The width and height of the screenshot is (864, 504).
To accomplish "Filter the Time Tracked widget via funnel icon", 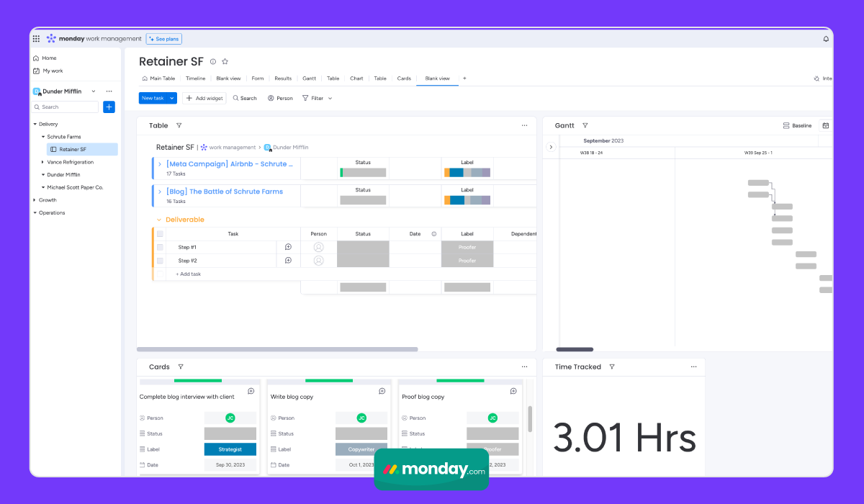I will coord(611,366).
